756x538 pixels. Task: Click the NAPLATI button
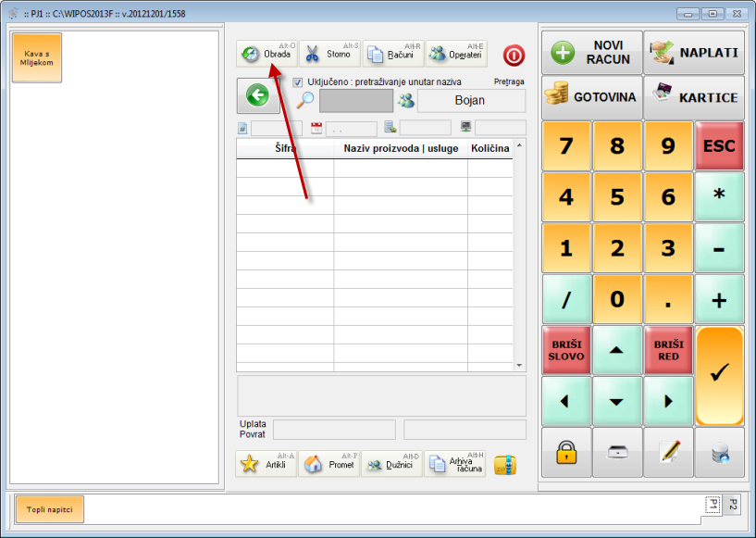[x=694, y=53]
